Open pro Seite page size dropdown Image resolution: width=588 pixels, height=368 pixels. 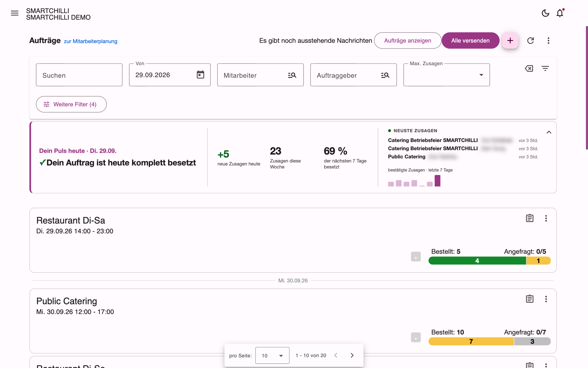click(x=272, y=355)
